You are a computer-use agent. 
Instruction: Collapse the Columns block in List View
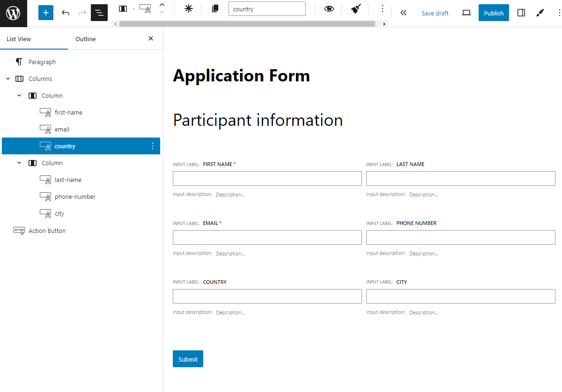7,79
